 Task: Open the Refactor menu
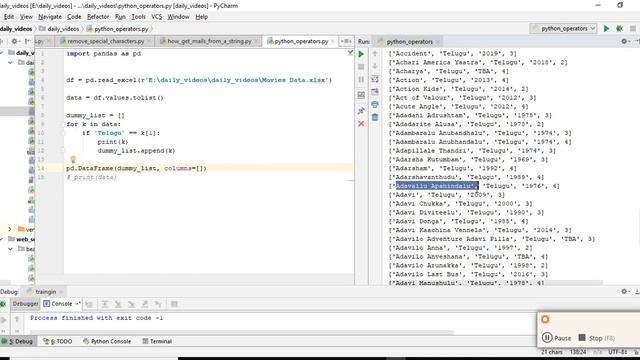(x=98, y=17)
